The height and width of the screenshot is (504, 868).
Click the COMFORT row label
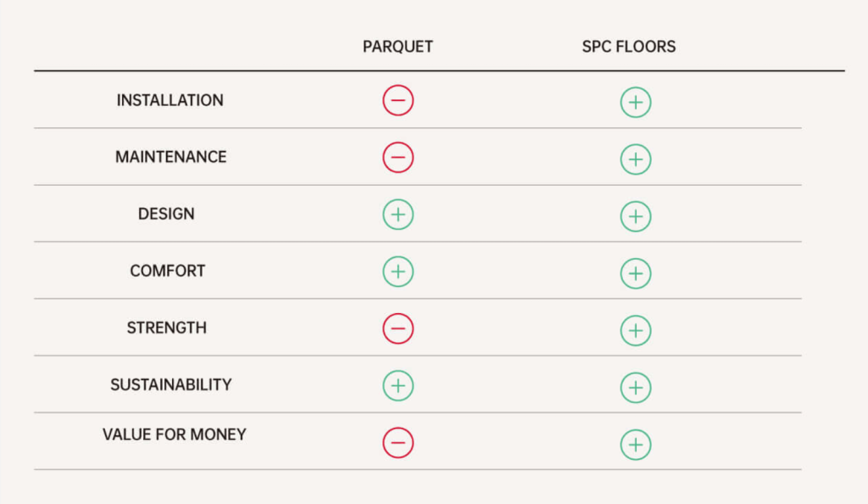click(x=167, y=272)
